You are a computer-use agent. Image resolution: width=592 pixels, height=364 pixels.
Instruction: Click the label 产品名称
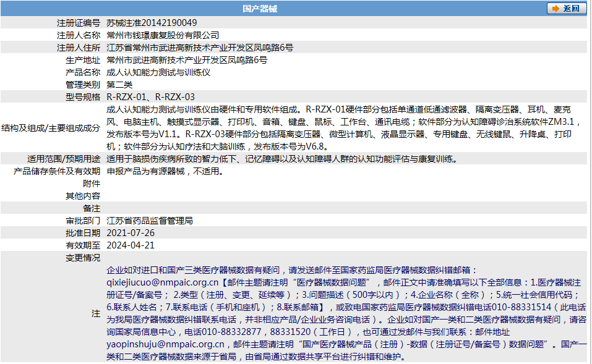(83, 72)
